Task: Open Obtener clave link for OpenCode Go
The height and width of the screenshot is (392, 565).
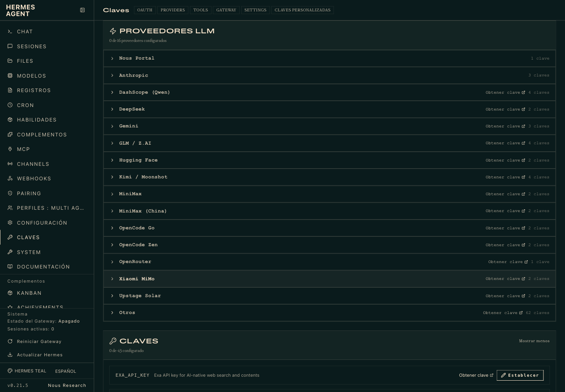Action: (x=505, y=228)
